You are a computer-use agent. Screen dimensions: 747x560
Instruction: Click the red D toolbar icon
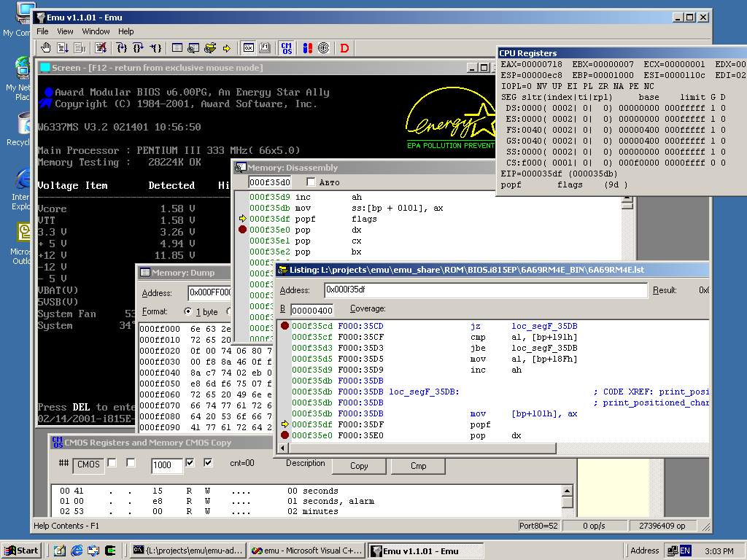344,47
